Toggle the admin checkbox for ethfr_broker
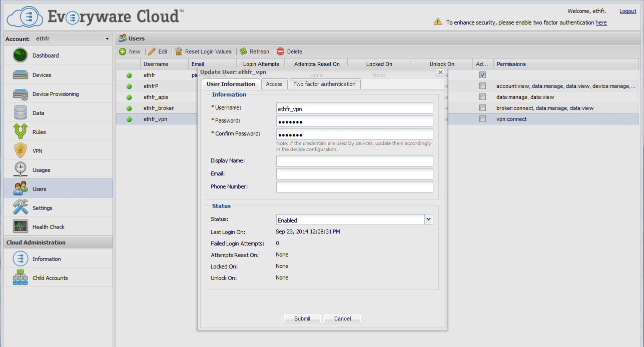Image resolution: width=644 pixels, height=347 pixels. click(x=482, y=108)
